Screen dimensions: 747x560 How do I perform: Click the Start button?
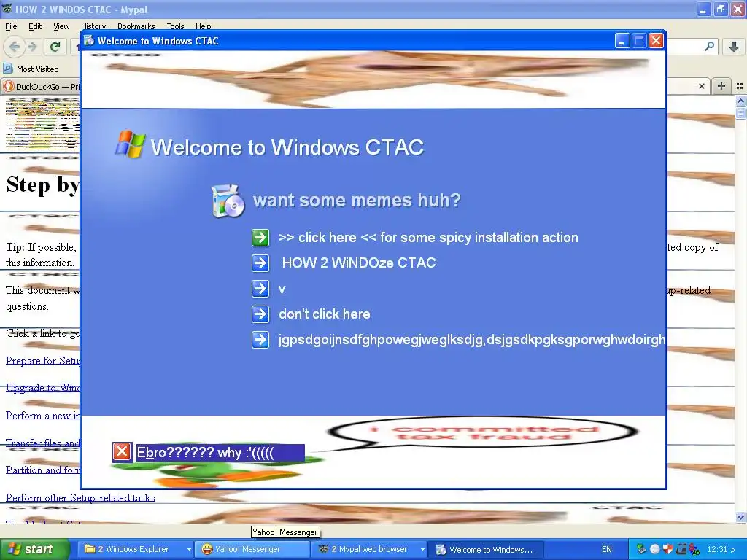pyautogui.click(x=34, y=549)
